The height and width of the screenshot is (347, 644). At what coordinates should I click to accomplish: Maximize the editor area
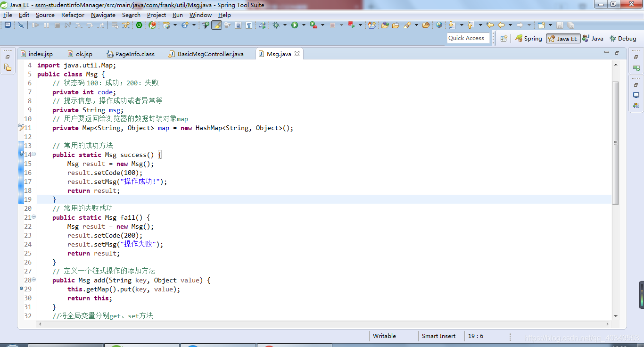tap(617, 53)
